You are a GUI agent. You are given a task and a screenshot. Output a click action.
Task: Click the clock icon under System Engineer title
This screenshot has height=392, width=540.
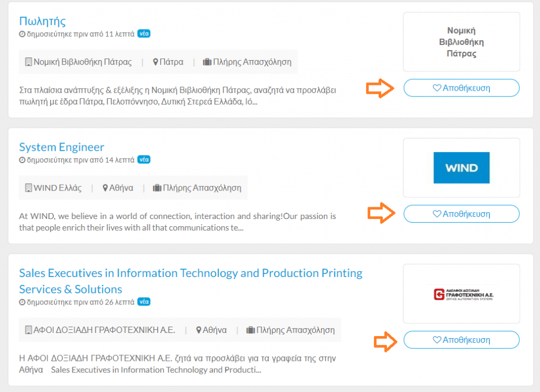[x=22, y=160]
